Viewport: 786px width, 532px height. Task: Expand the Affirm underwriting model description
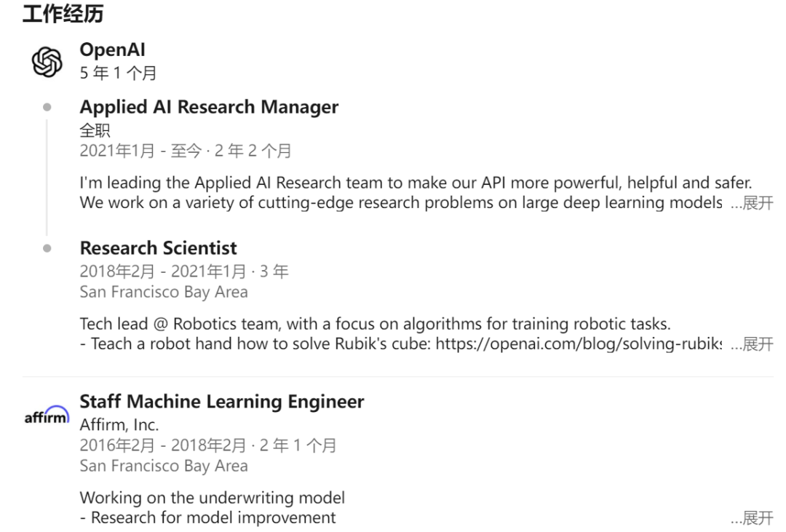pos(752,518)
